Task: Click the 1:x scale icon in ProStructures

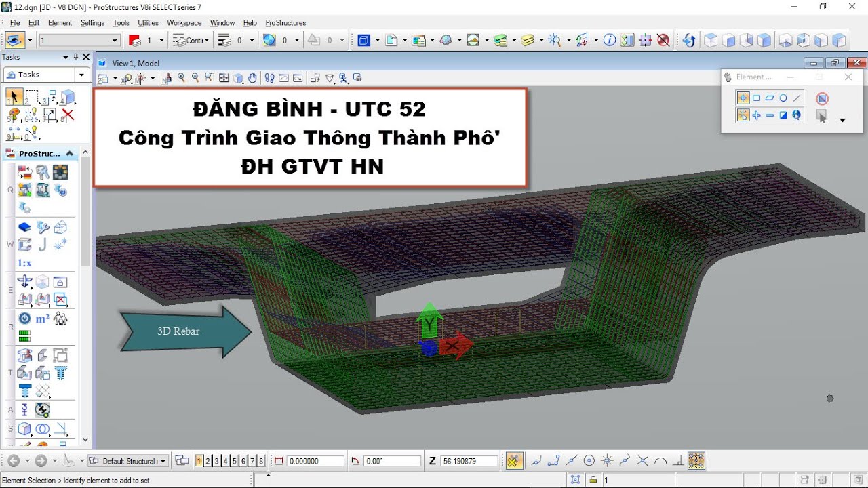Action: pos(24,263)
